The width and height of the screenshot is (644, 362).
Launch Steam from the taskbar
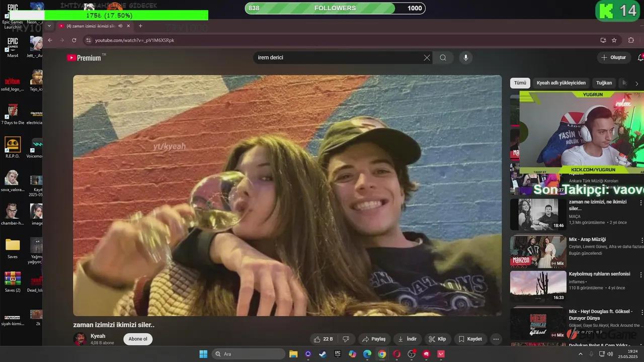pos(322,353)
